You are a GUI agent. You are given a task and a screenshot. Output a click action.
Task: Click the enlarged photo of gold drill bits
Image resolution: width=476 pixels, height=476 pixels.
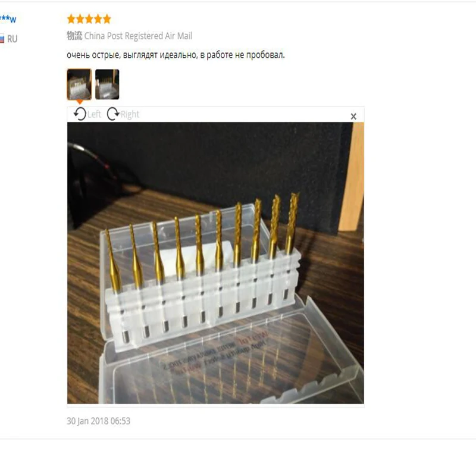click(x=215, y=263)
